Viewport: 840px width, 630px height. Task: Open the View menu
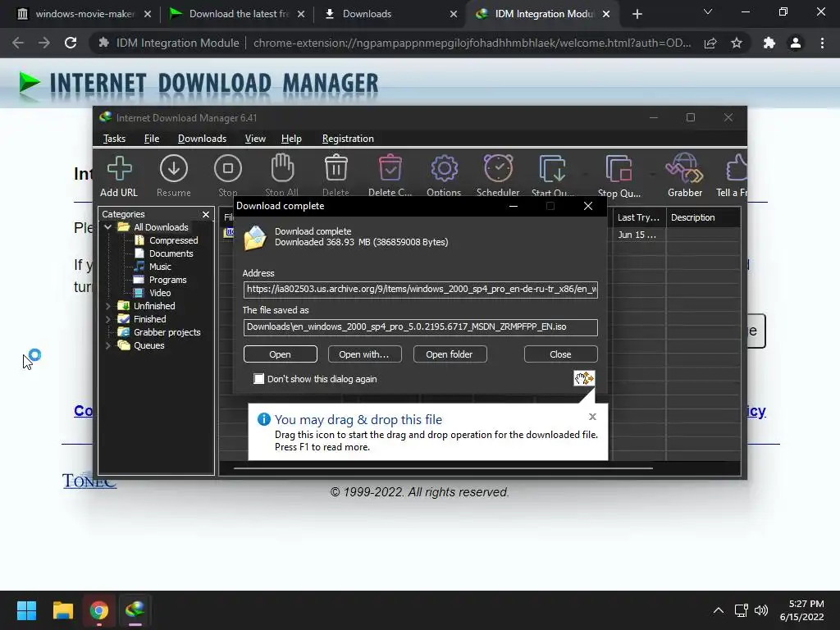pos(255,139)
